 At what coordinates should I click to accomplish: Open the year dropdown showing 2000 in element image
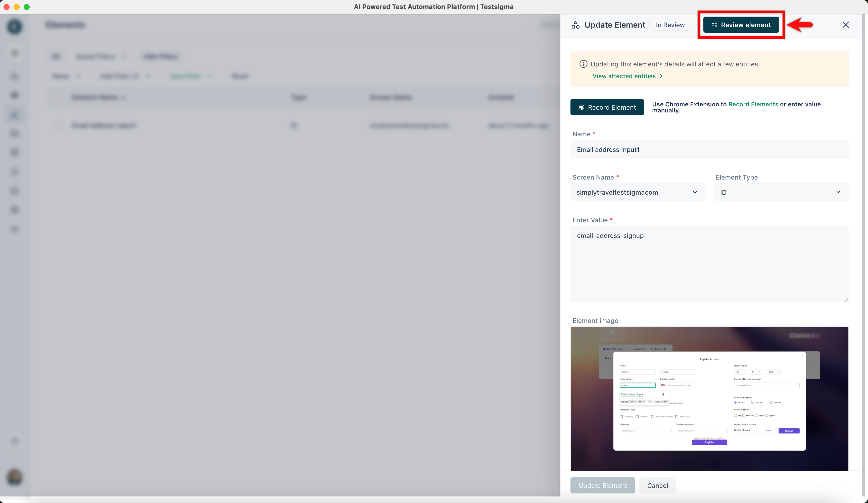coord(772,372)
